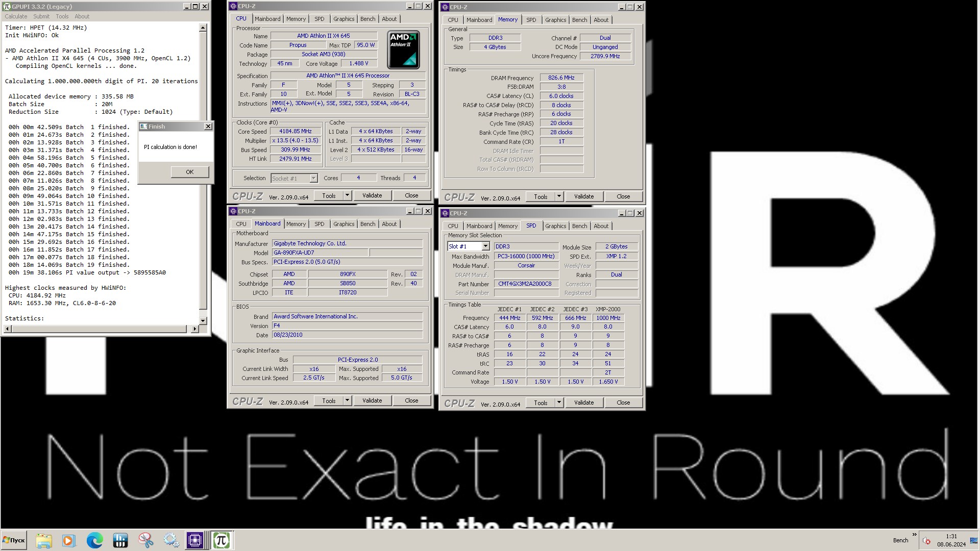Image resolution: width=980 pixels, height=551 pixels.
Task: Expand Tools dropdown arrow in CPU window
Action: pos(347,195)
